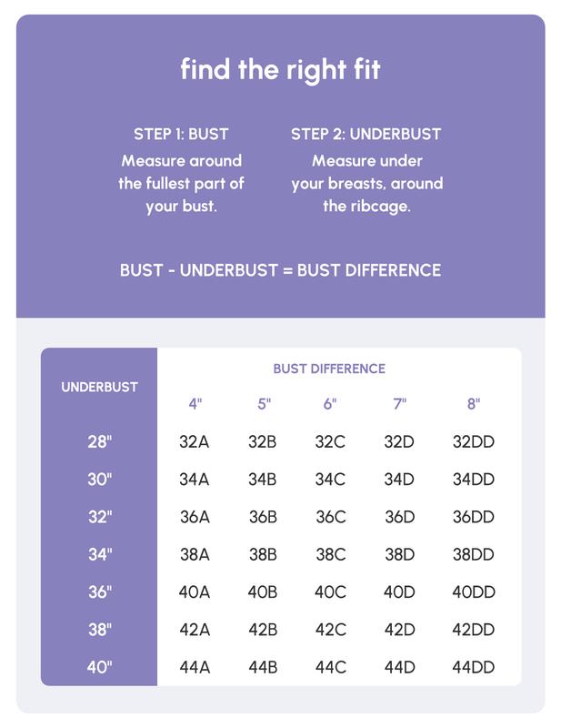Click the BUST DIFFERENCE table header
The image size is (561, 728).
click(329, 369)
